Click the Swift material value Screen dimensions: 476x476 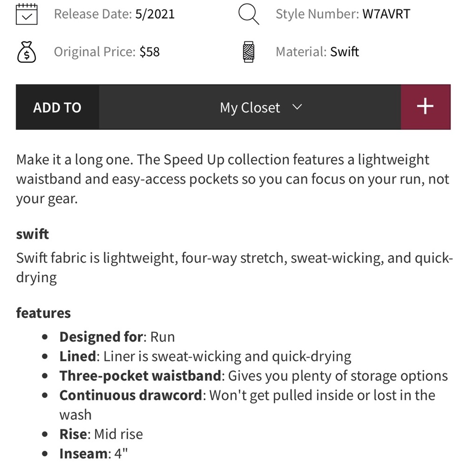345,51
